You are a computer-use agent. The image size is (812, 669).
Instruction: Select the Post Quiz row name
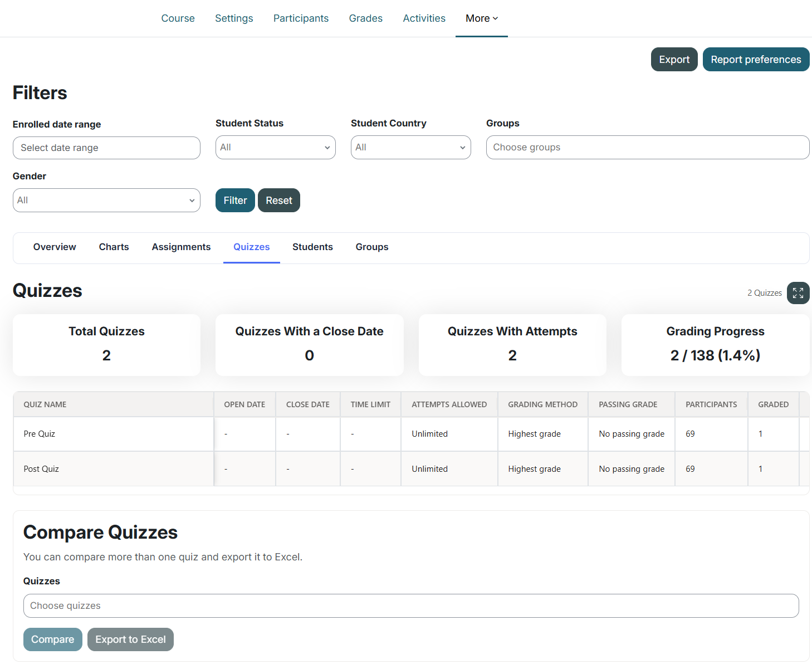click(41, 469)
